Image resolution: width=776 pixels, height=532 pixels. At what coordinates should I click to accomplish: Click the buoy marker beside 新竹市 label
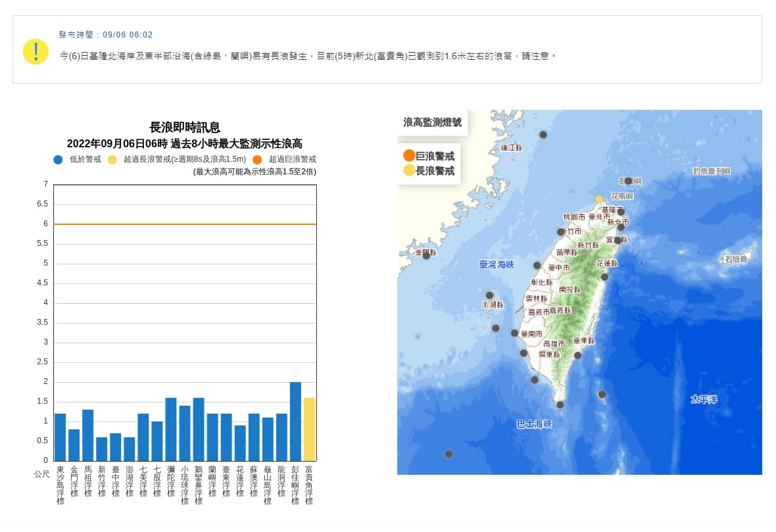pyautogui.click(x=561, y=231)
